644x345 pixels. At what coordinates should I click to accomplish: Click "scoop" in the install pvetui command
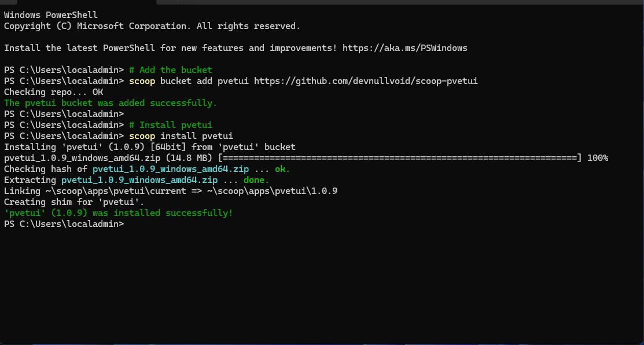click(142, 136)
